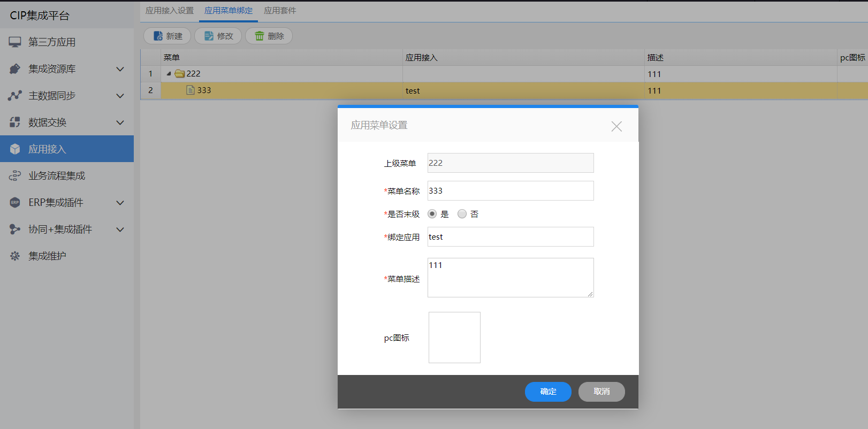Select 否 radio for 是否末级
The width and height of the screenshot is (868, 429).
click(x=462, y=214)
